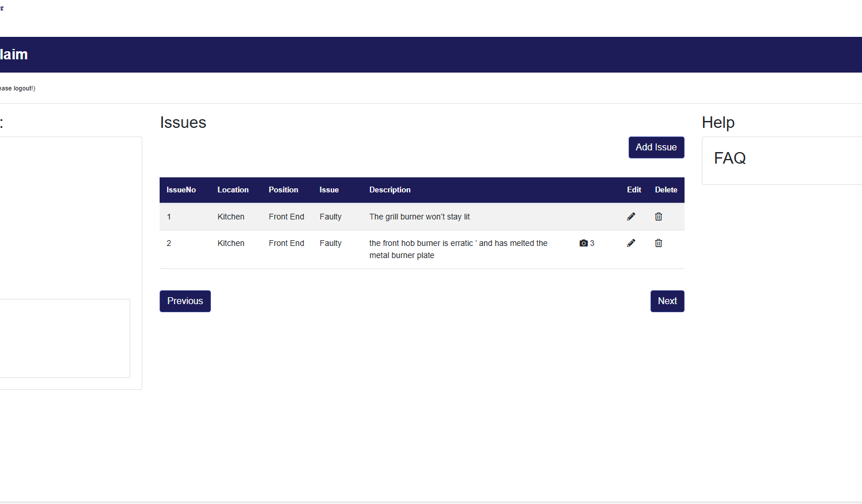Delete the grill burner issue via trash icon
862x504 pixels.
coord(659,217)
